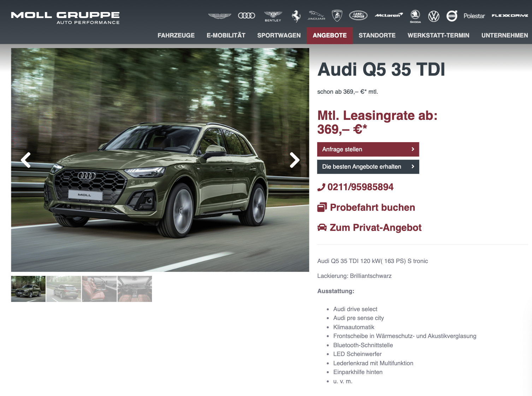This screenshot has width=532, height=396.
Task: Click Die besten Angebote erhalten button
Action: 368,167
